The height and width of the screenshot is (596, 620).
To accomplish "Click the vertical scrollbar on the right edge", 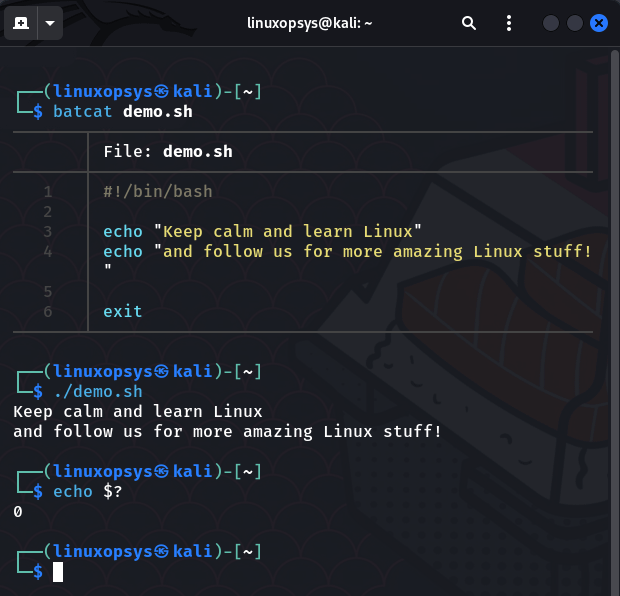I will (x=614, y=300).
